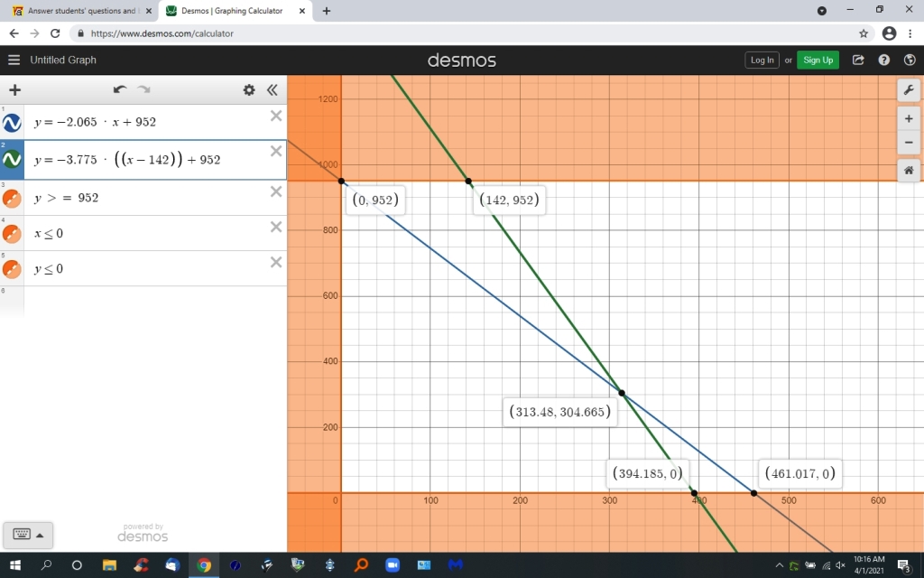This screenshot has width=924, height=578.
Task: Open Windows taskbar search
Action: click(46, 565)
